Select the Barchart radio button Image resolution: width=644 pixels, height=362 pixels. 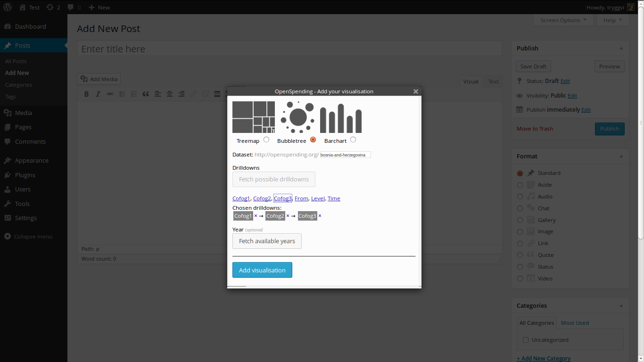click(353, 140)
